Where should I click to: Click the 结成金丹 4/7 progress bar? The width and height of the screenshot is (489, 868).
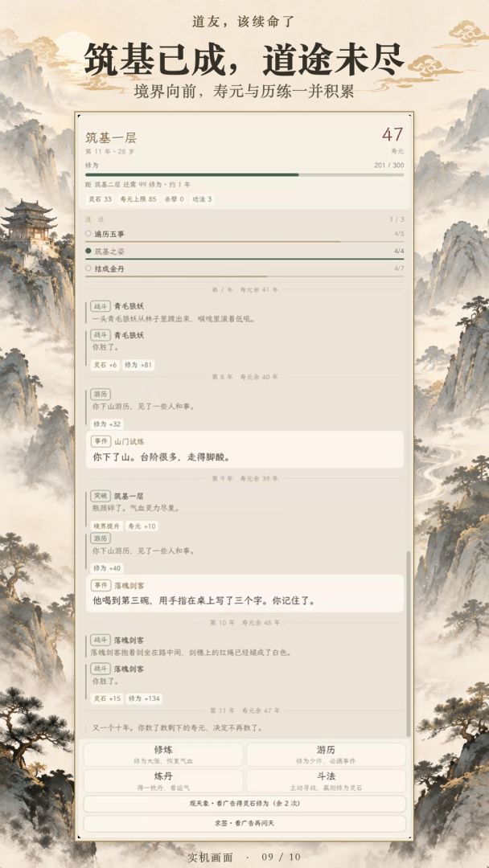pyautogui.click(x=244, y=276)
